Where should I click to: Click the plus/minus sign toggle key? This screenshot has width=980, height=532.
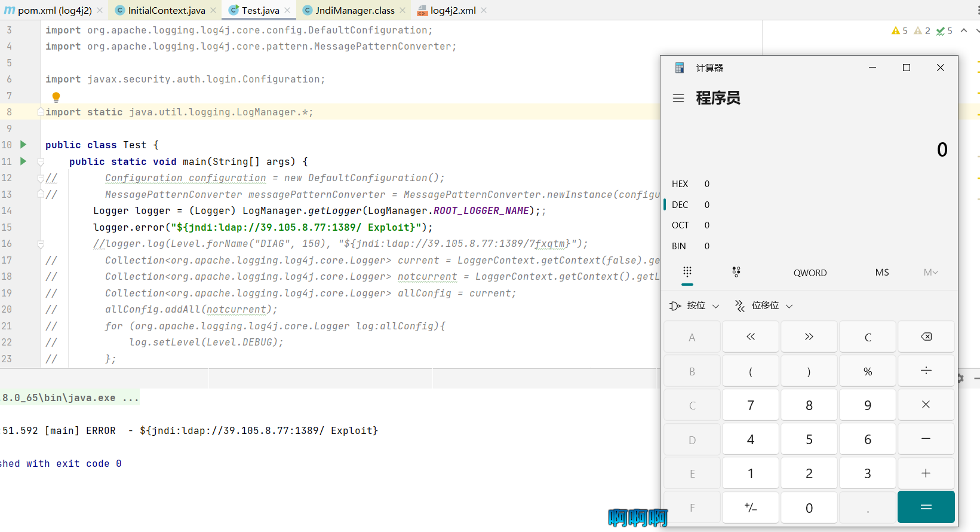(x=751, y=507)
